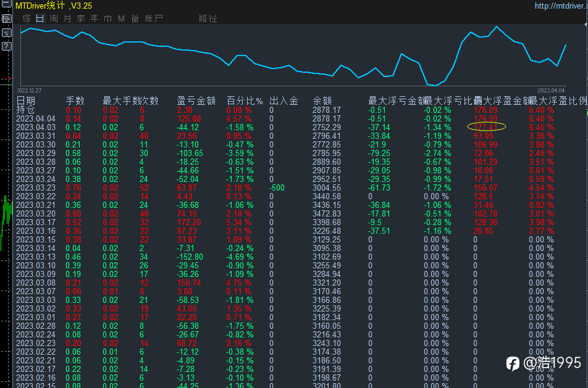588x388 pixels.
Task: Click the 150.74 profit amount
Action: coord(188,283)
